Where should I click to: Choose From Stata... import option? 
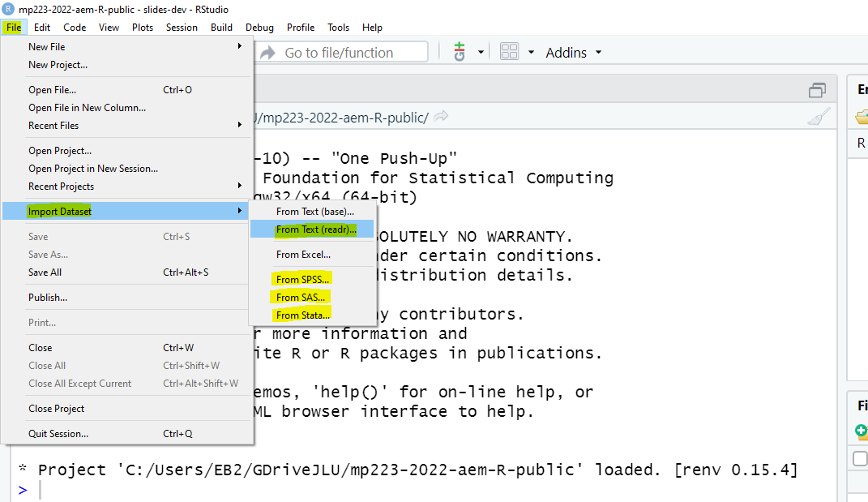click(x=302, y=315)
